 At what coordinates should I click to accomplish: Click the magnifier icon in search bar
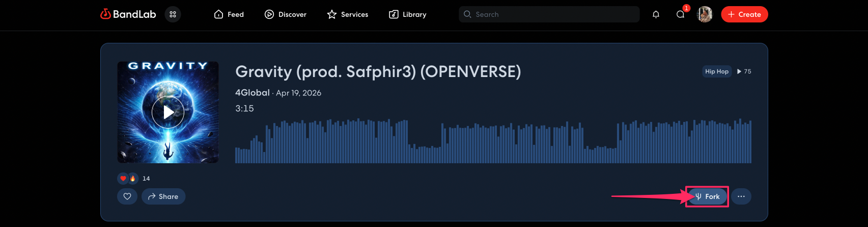point(467,14)
